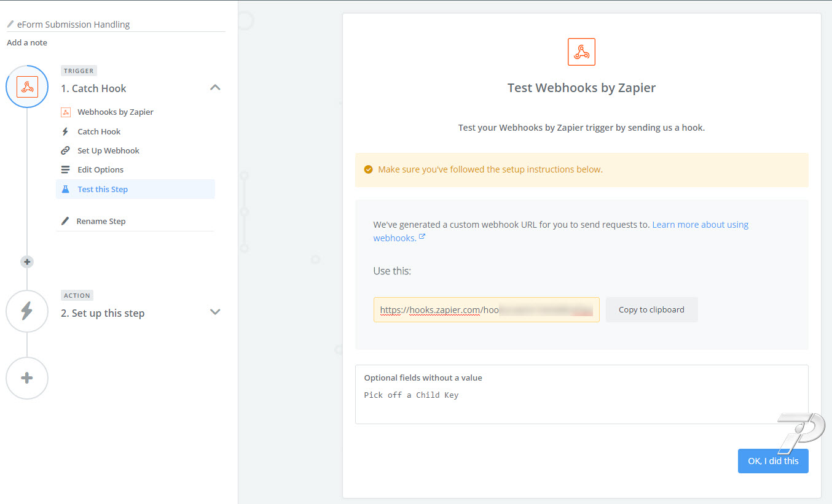Viewport: 832px width, 504px height.
Task: Click the TRIGGER label badge
Action: click(79, 71)
